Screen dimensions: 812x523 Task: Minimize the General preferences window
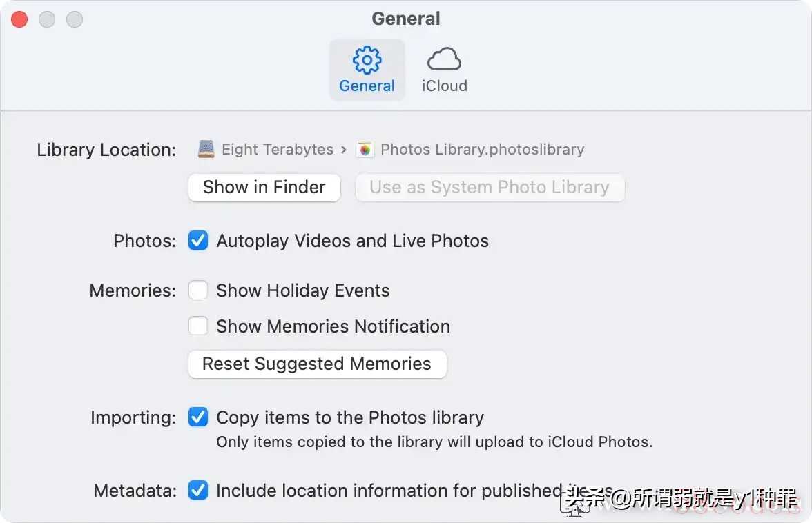[x=47, y=19]
